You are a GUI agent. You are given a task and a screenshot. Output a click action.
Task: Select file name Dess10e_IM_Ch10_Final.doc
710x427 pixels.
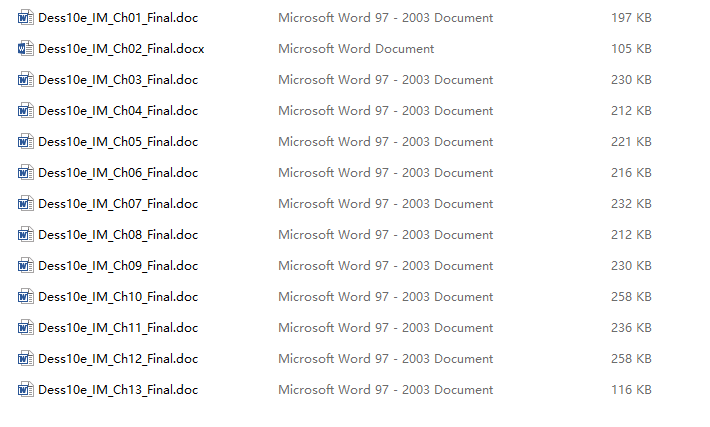pyautogui.click(x=118, y=297)
